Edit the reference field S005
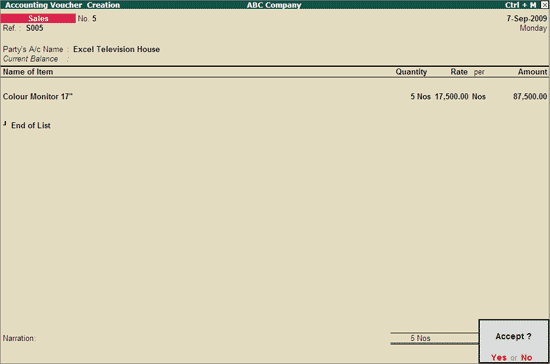 click(x=34, y=28)
